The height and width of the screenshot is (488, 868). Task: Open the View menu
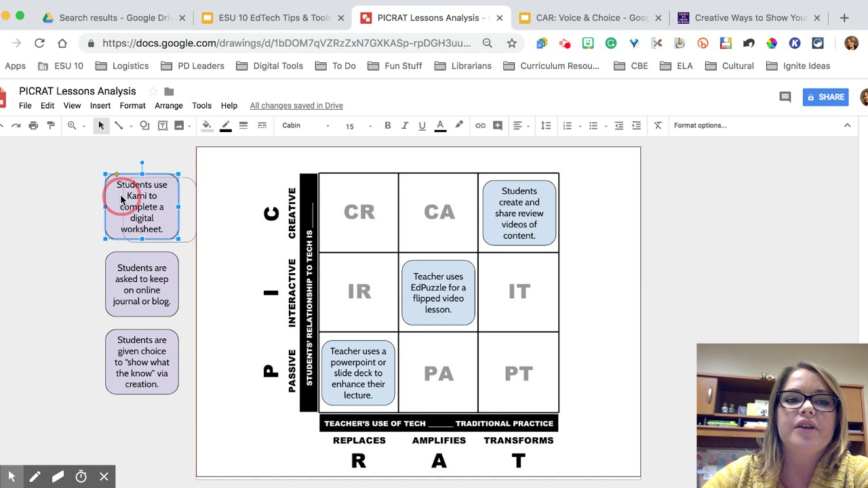coord(72,106)
